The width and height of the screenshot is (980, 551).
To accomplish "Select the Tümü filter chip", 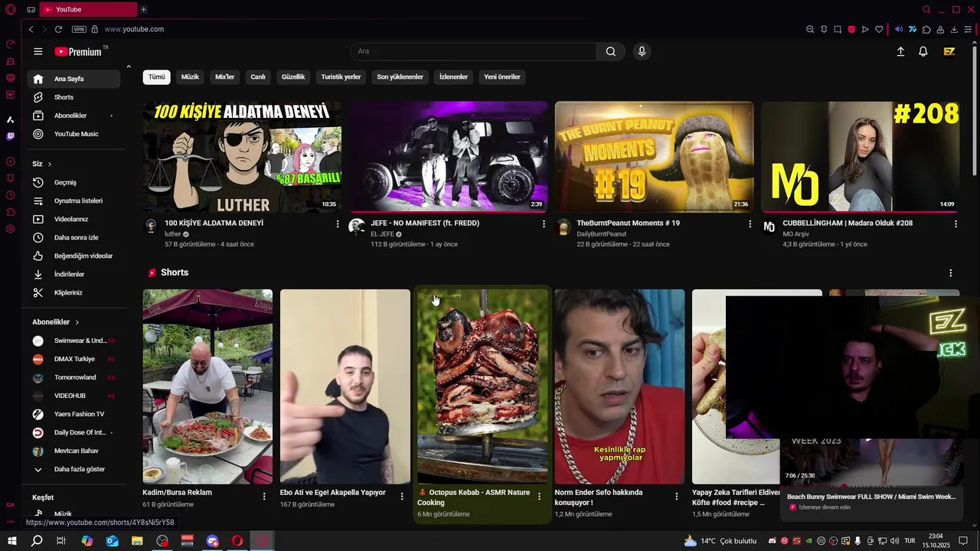I will tap(157, 77).
